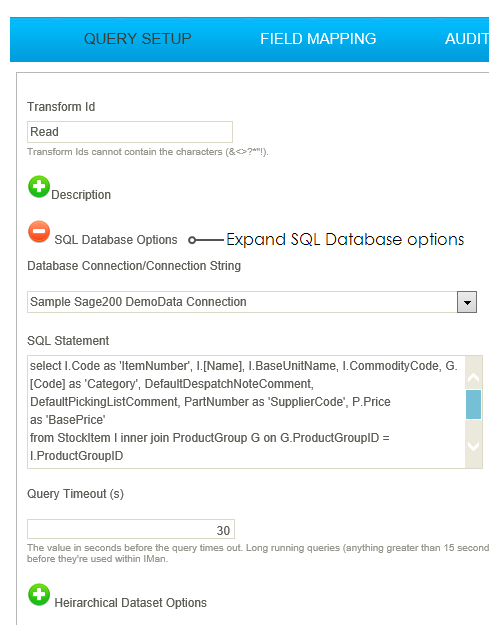The width and height of the screenshot is (499, 635).
Task: Click the Database Connection/Connection String label
Action: coord(134,266)
